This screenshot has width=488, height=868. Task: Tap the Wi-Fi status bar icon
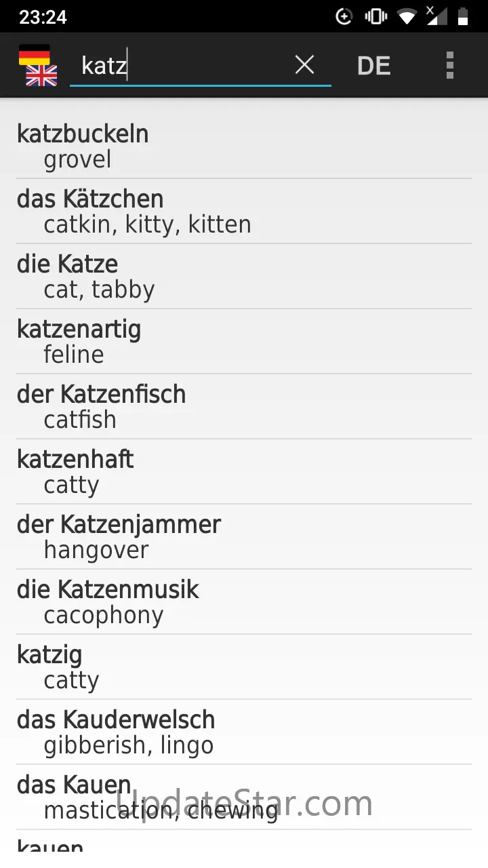click(x=406, y=16)
